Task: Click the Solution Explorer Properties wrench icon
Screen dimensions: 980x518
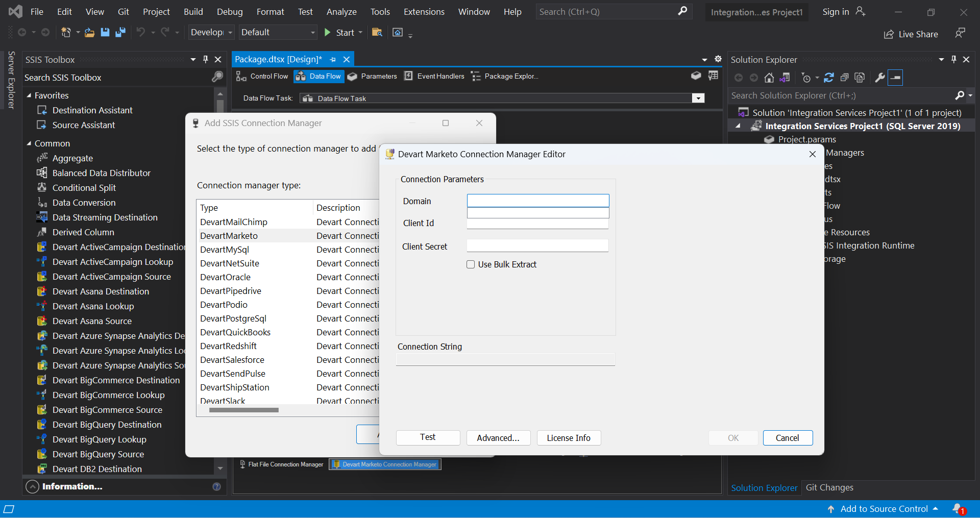Action: pos(880,78)
